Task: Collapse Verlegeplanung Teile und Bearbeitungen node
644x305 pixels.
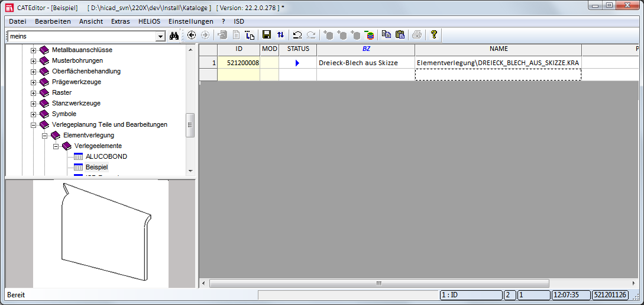Action: coord(33,125)
